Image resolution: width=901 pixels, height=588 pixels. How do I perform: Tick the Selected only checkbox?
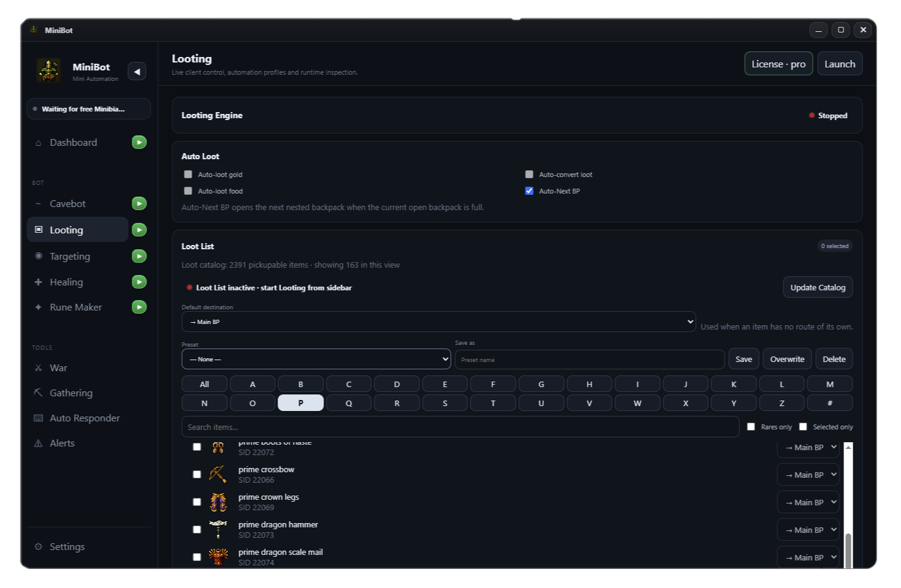point(803,427)
